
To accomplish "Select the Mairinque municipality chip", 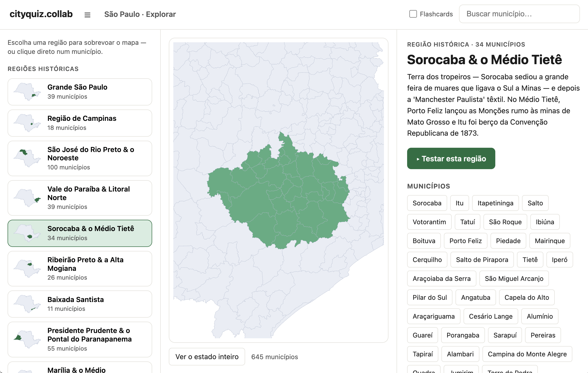I will (x=550, y=241).
